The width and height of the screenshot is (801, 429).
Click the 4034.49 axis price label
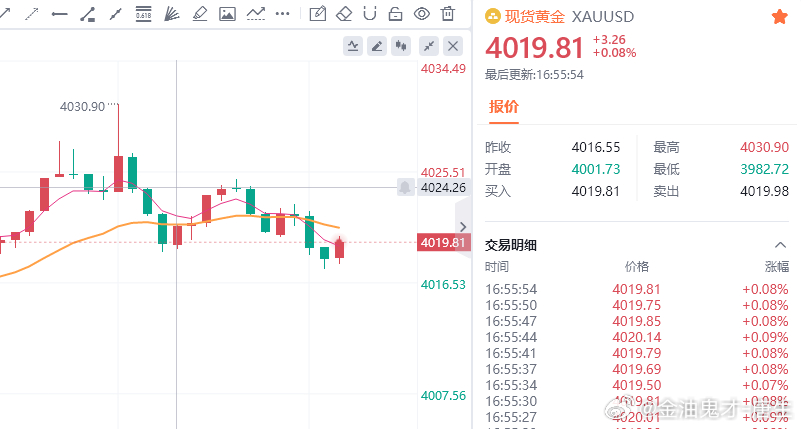(x=443, y=68)
